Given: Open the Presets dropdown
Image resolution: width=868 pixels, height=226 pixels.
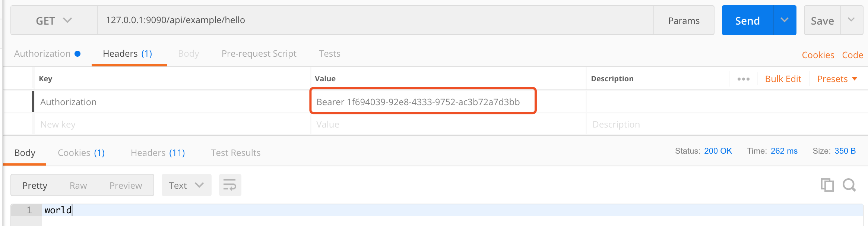Looking at the screenshot, I should [x=837, y=79].
